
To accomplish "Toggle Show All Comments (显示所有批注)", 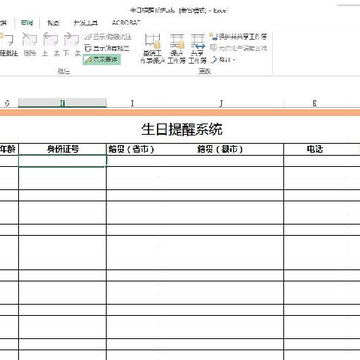I will pyautogui.click(x=107, y=48).
